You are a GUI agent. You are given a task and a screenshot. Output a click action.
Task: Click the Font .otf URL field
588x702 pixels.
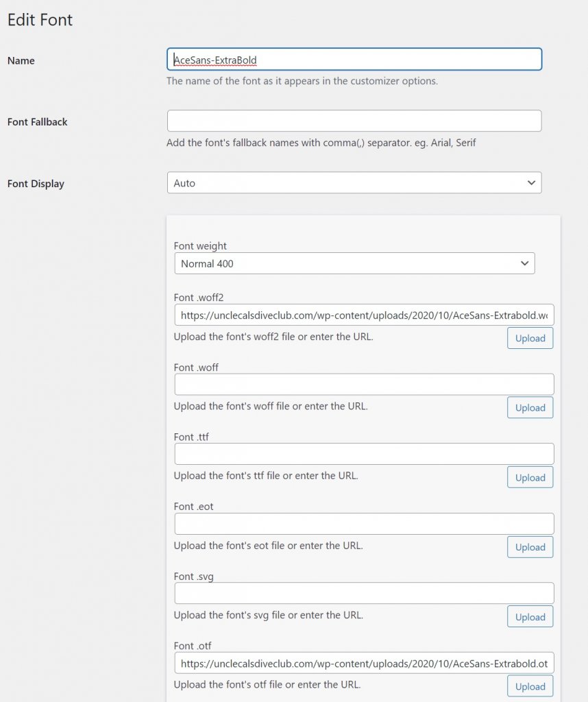pos(365,663)
